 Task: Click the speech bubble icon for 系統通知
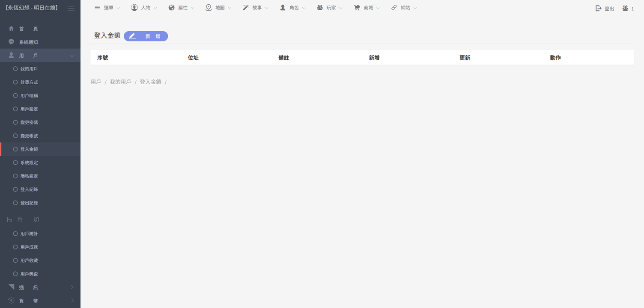(12, 42)
